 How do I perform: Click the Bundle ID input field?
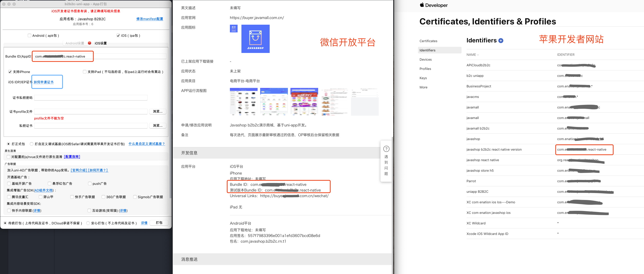100,56
